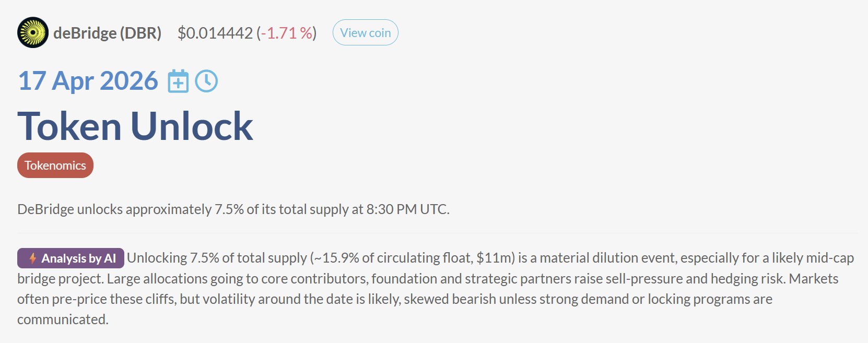Open the deBridge (DBR) coin name
Screen dimensions: 868x343
108,33
